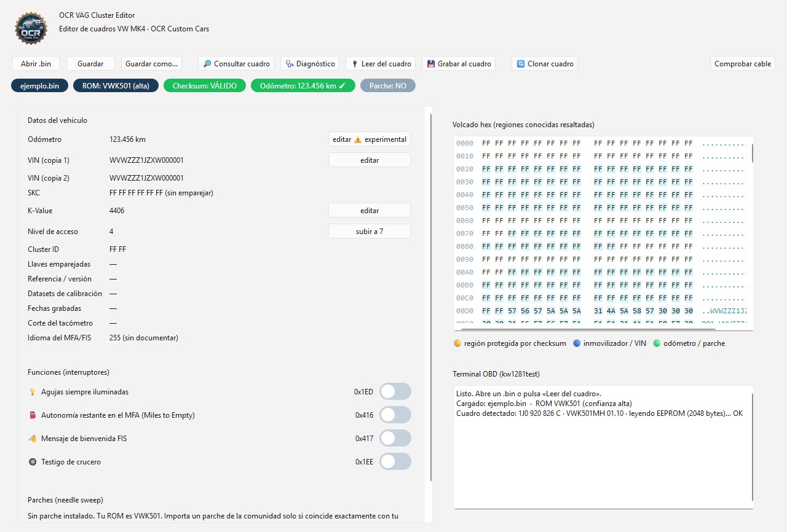Open a file with Abrir .bin
The image size is (787, 532).
(36, 64)
